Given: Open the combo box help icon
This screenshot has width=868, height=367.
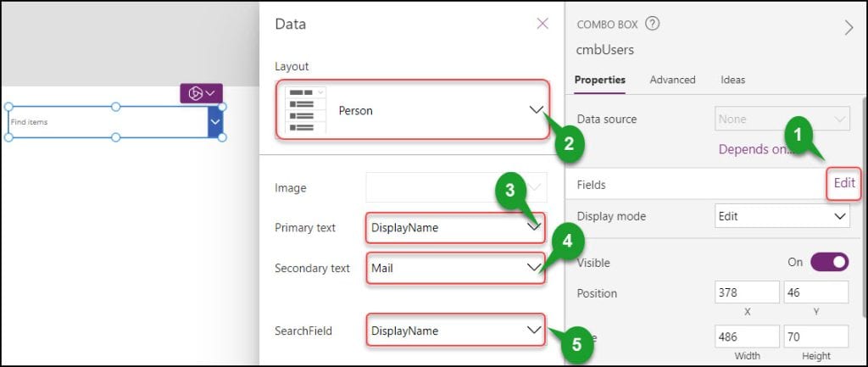Looking at the screenshot, I should [x=653, y=24].
